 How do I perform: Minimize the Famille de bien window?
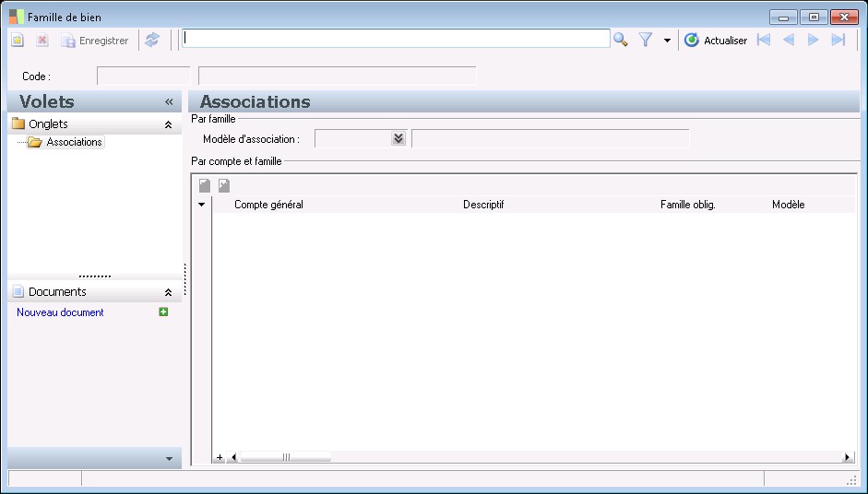[x=783, y=18]
